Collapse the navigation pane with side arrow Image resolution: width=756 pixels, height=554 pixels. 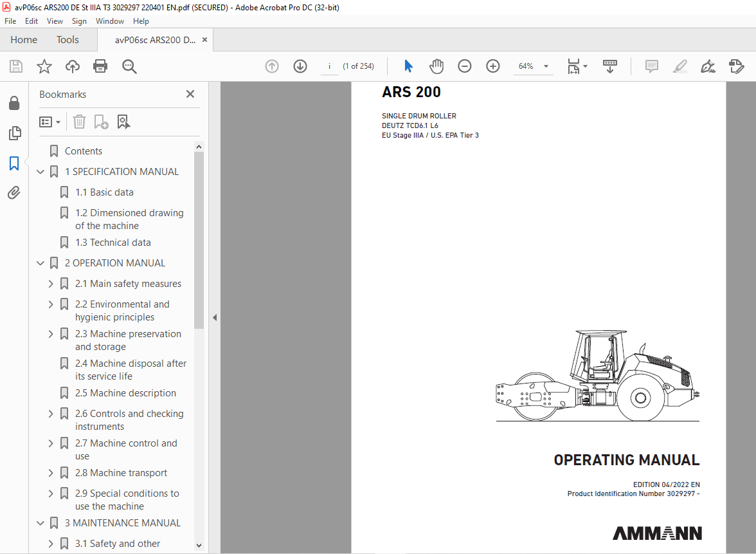coord(215,318)
